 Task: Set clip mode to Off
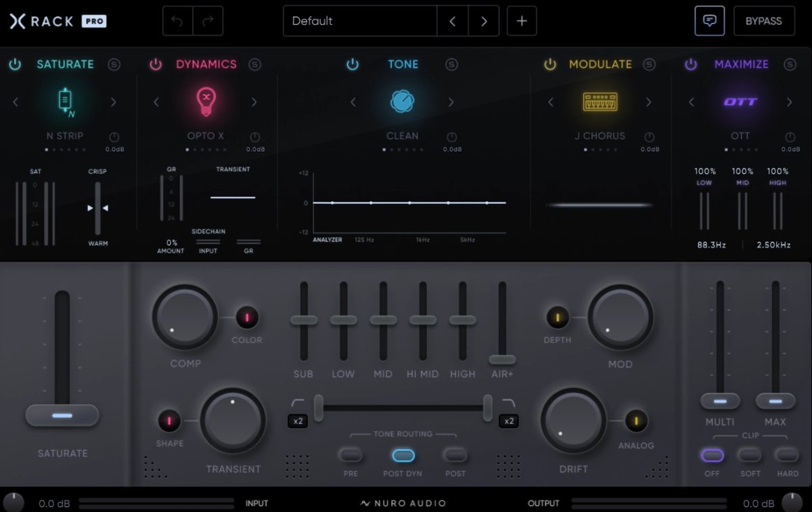point(712,455)
